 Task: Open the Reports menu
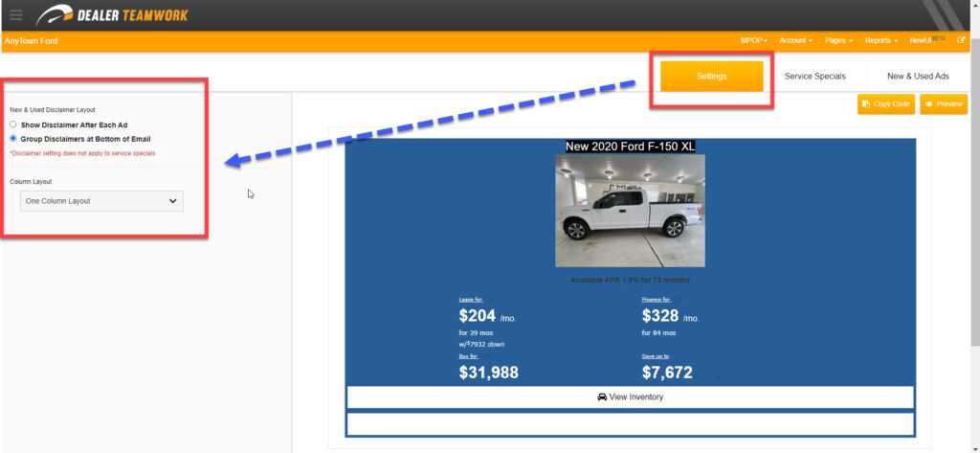pyautogui.click(x=881, y=41)
